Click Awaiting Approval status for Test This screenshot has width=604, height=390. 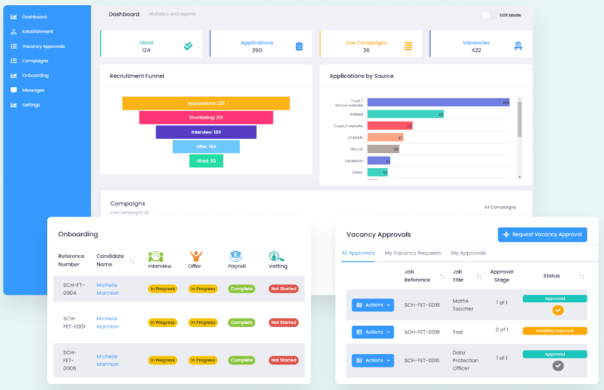(555, 331)
